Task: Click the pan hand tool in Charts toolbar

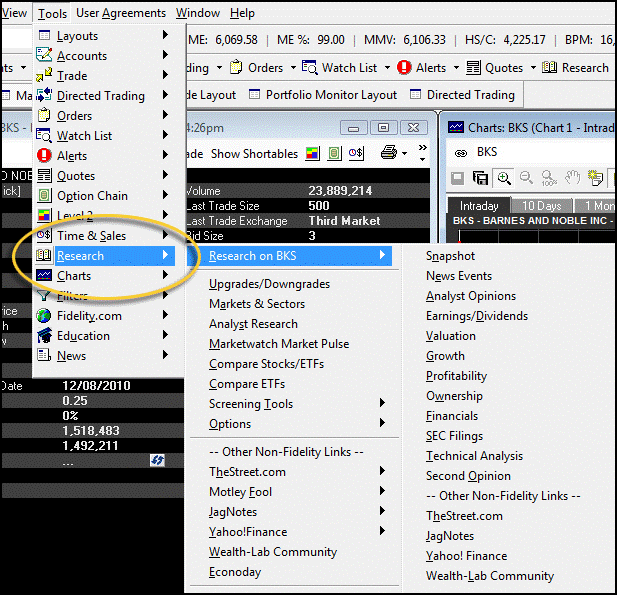Action: (x=573, y=178)
